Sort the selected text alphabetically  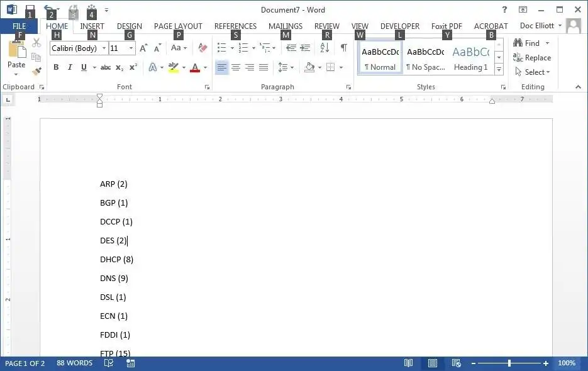325,48
